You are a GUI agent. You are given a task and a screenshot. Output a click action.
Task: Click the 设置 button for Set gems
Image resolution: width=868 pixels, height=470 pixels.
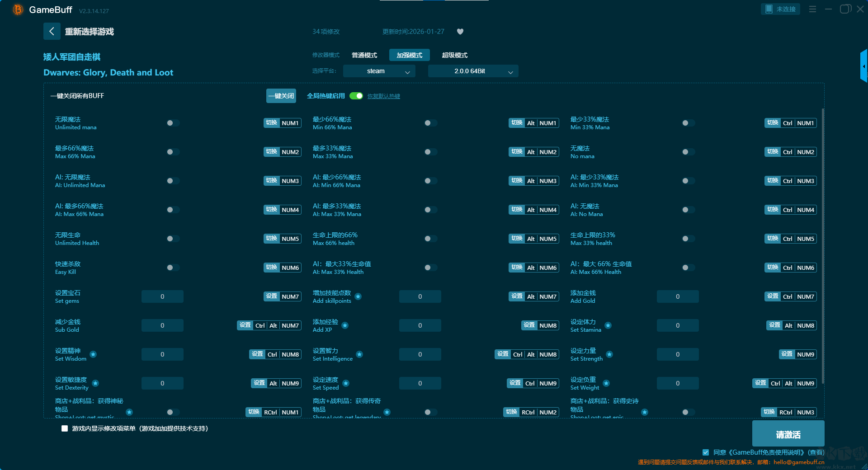click(272, 296)
